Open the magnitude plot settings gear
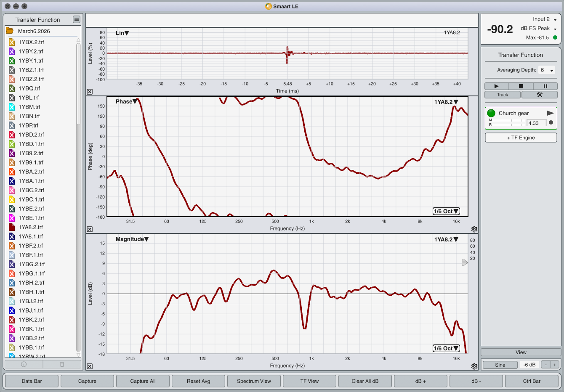This screenshot has width=564, height=392. tap(474, 366)
